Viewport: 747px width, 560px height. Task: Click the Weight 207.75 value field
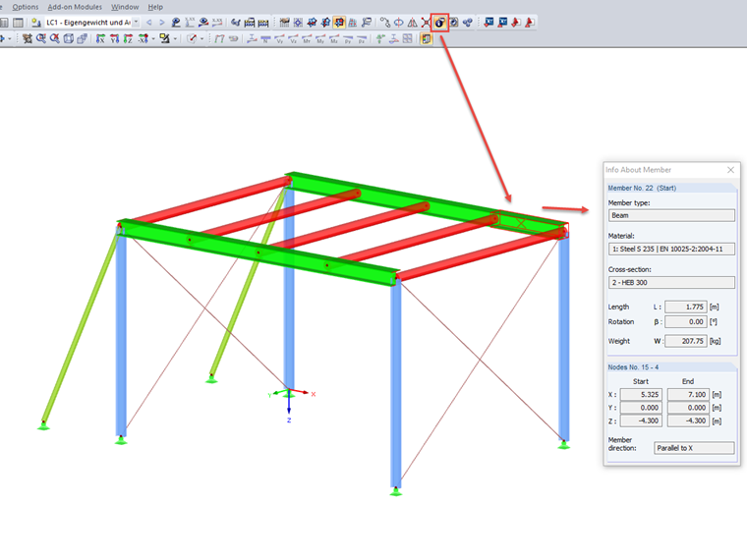click(x=686, y=341)
